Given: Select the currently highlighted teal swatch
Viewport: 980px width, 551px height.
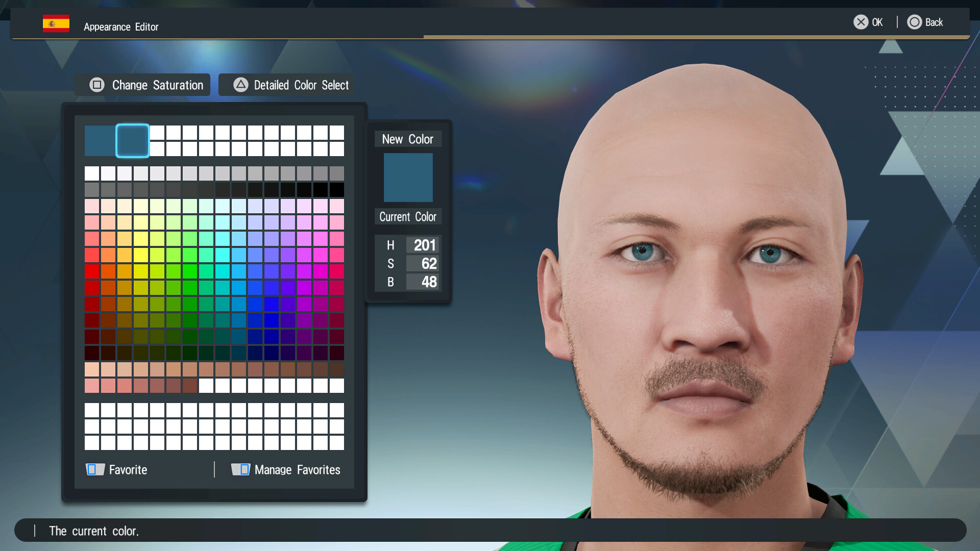Looking at the screenshot, I should (x=132, y=141).
